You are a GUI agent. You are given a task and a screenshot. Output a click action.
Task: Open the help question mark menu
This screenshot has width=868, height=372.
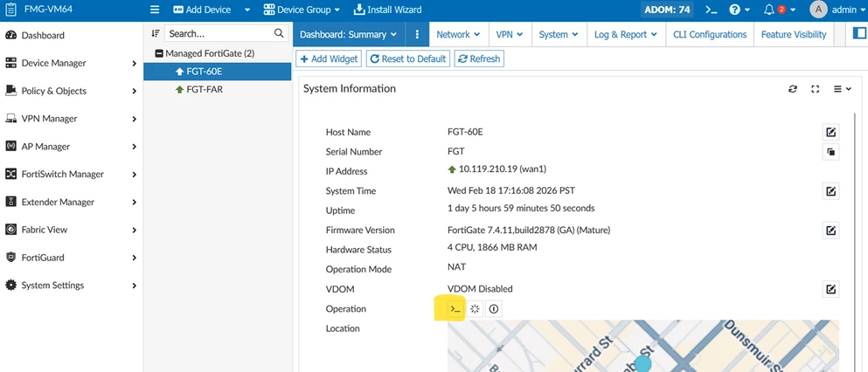click(739, 10)
